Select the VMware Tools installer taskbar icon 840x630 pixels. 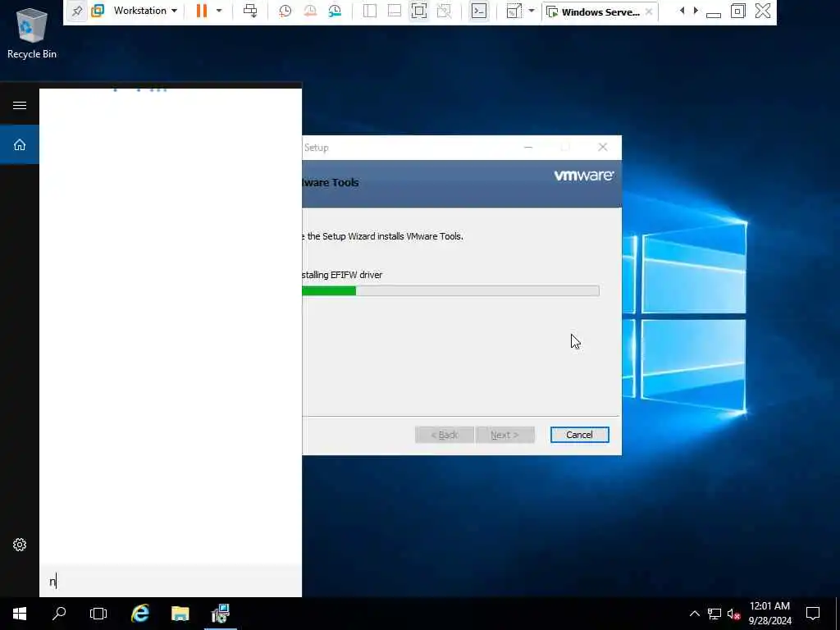click(x=220, y=614)
